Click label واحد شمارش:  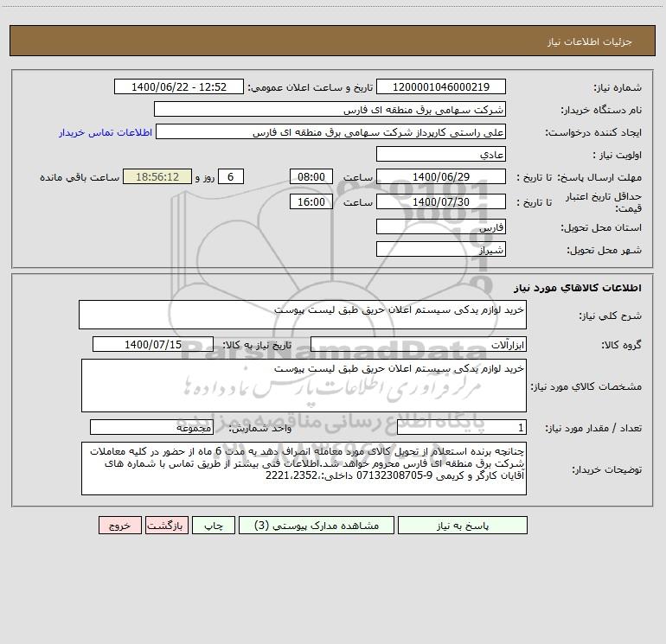(260, 429)
